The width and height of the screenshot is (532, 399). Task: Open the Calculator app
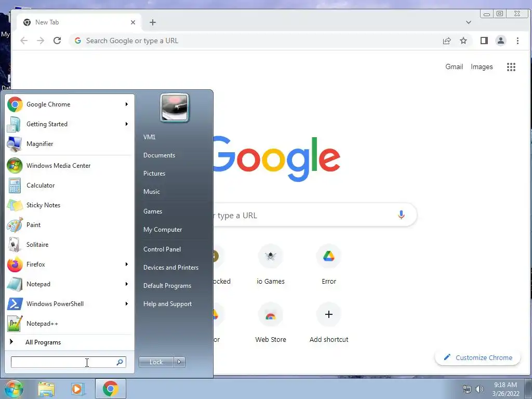68,185
